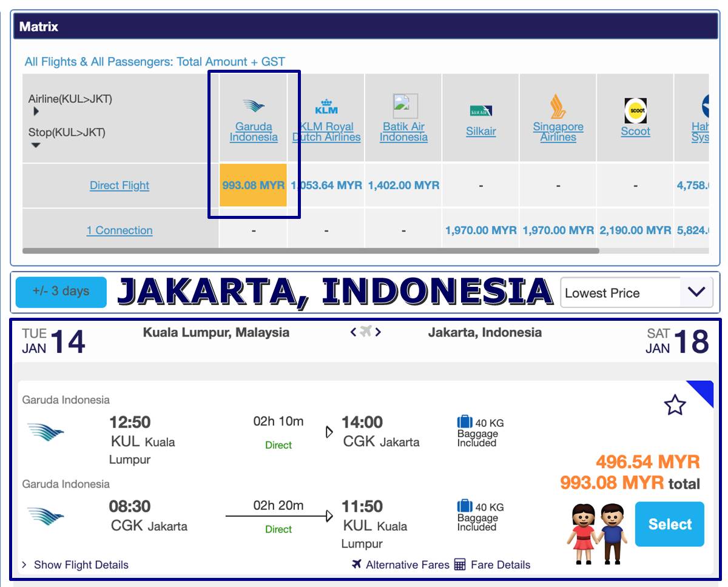Viewport: 728px width, 587px height.
Task: Collapse Stop(KUL>JKT) arrow
Action: (36, 145)
